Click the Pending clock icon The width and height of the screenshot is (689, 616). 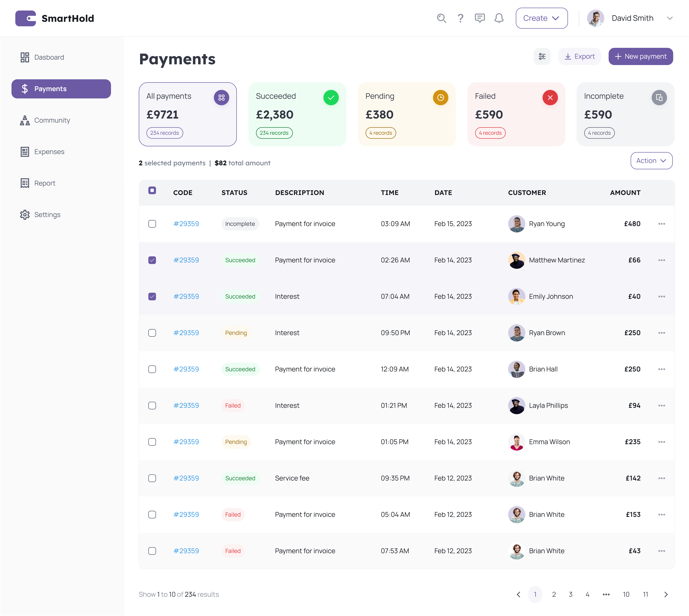(440, 97)
